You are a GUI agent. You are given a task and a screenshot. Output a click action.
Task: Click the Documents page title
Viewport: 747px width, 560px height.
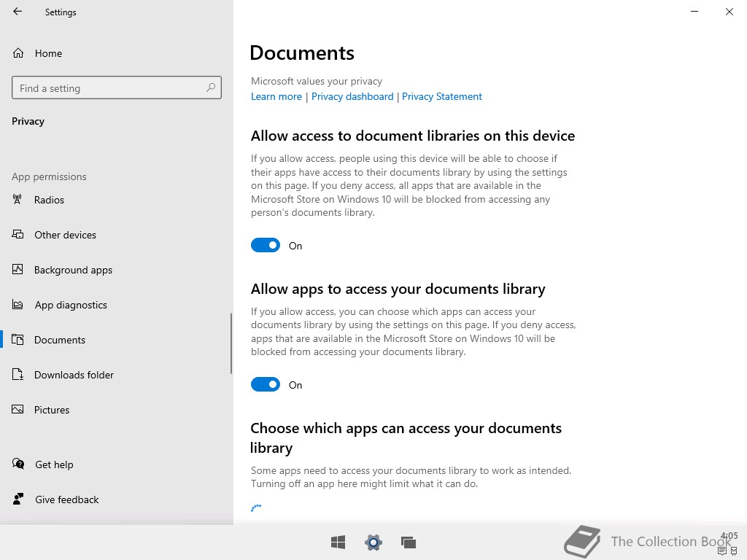coord(302,52)
